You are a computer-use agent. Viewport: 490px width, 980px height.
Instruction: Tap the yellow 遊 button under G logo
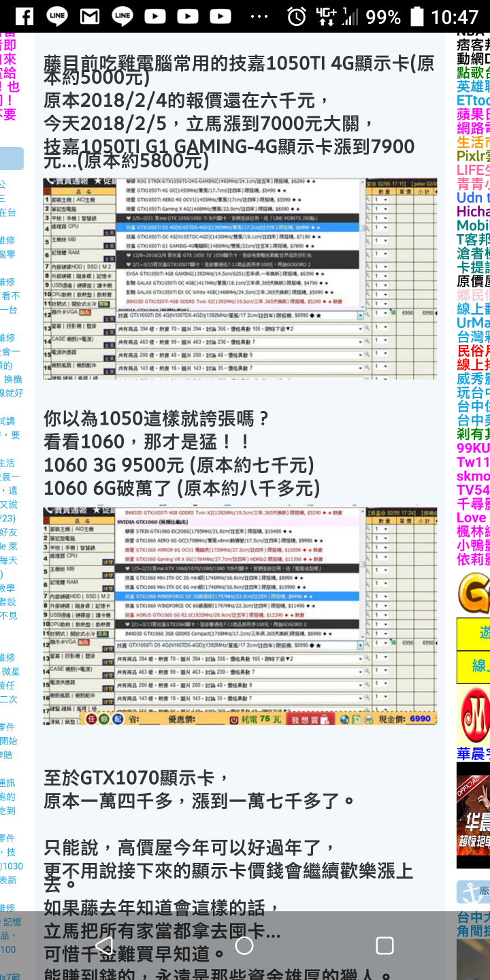474,634
